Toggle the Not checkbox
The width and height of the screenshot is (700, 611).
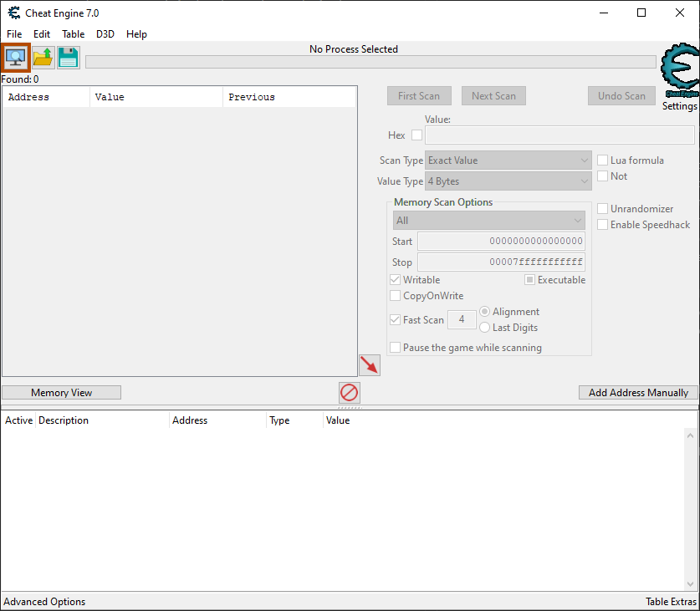602,176
